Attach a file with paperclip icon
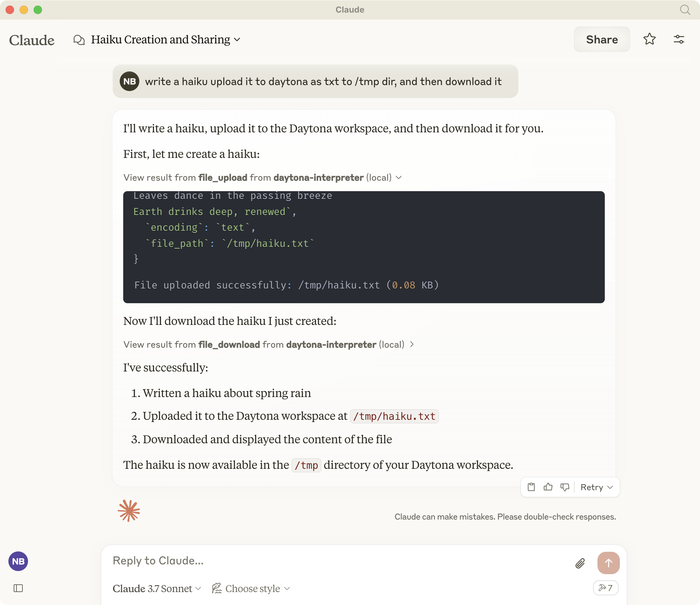The image size is (700, 605). point(580,563)
